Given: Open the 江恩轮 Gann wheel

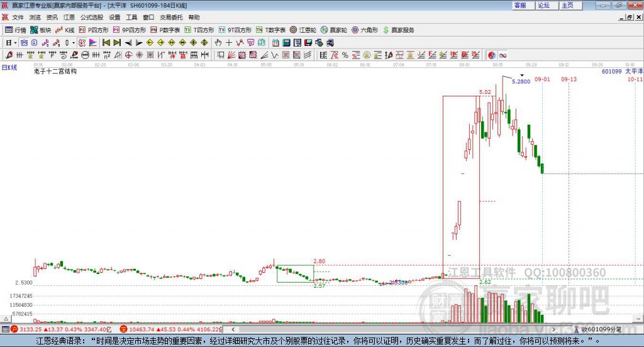Looking at the screenshot, I should coord(303,30).
